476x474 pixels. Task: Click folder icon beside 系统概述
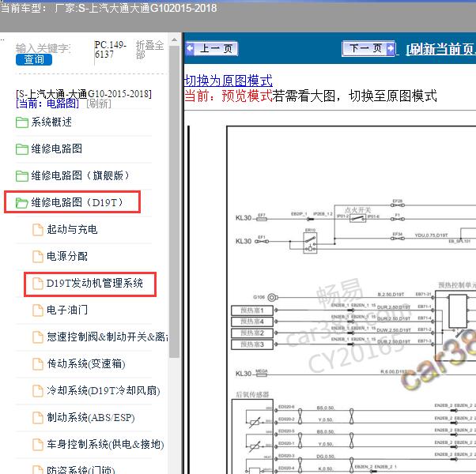coord(22,122)
